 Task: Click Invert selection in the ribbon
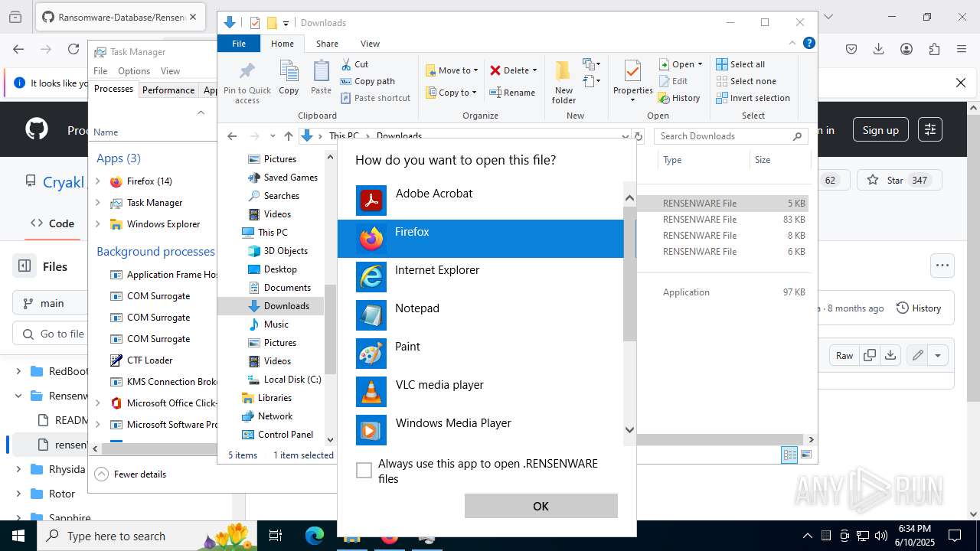[753, 98]
